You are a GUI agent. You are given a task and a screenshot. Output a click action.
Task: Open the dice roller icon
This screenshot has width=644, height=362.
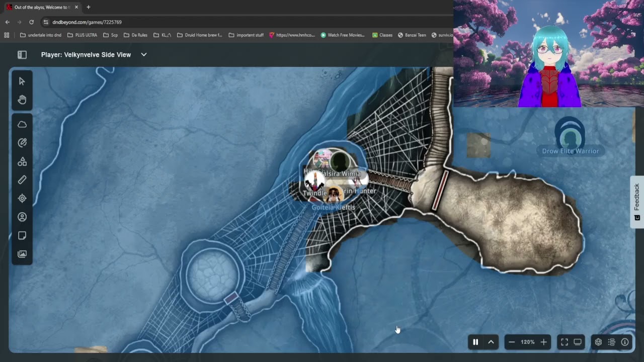coord(598,342)
